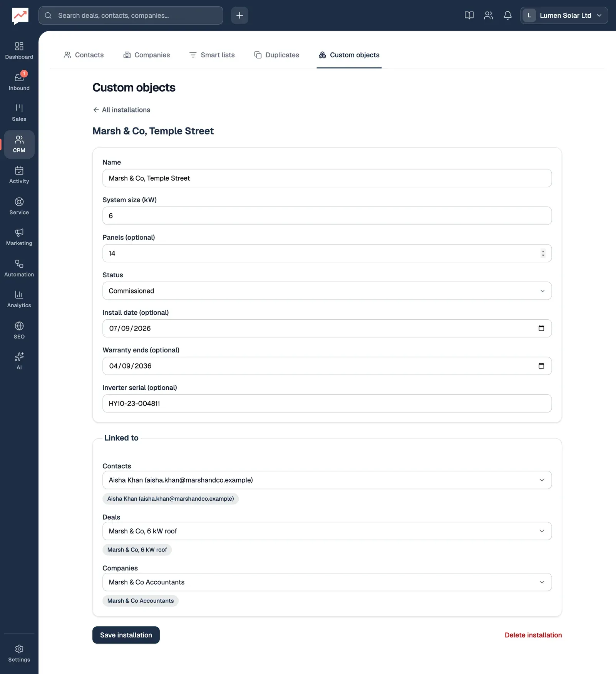616x674 pixels.
Task: Open notifications bell
Action: point(507,15)
